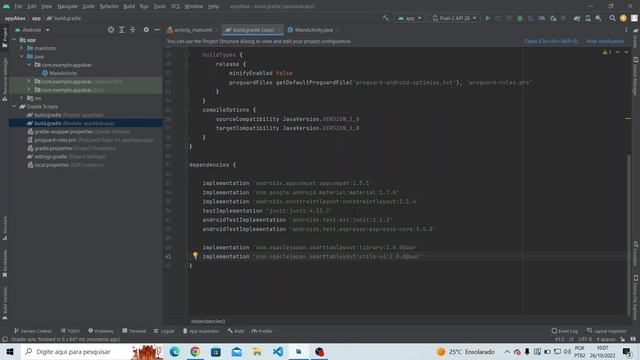
Task: Toggle the Emulator right side tab
Action: click(x=636, y=254)
